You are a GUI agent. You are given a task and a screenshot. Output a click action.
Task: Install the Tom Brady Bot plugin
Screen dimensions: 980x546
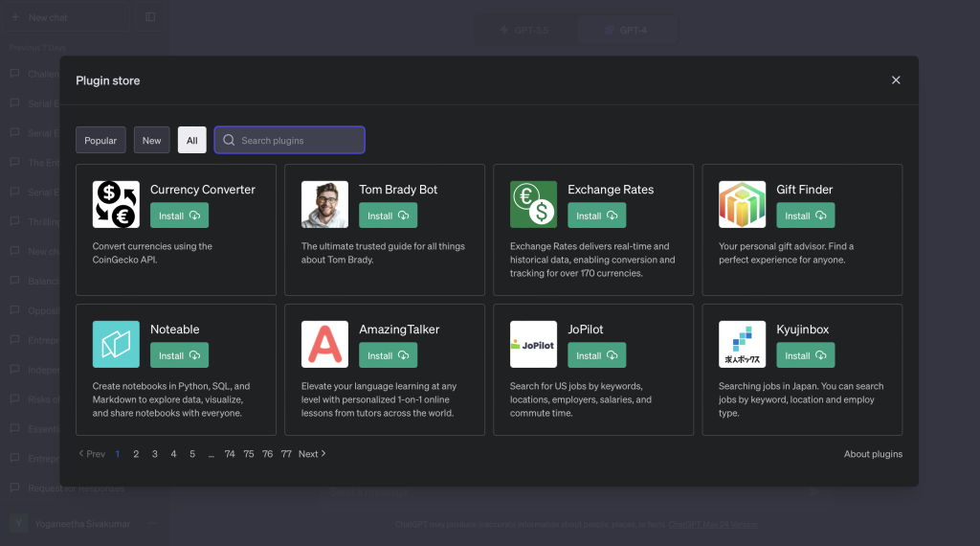tap(389, 216)
